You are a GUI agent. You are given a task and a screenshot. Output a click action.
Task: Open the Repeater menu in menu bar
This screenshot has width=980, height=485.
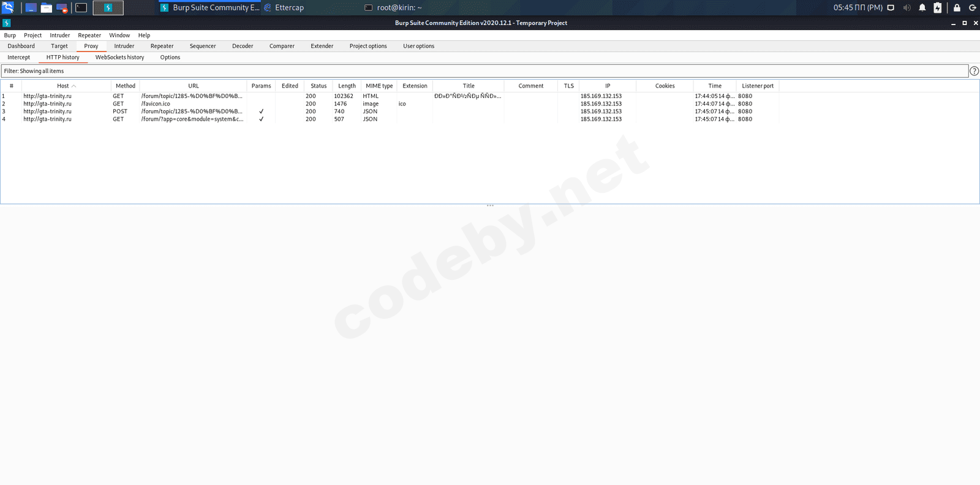point(89,36)
